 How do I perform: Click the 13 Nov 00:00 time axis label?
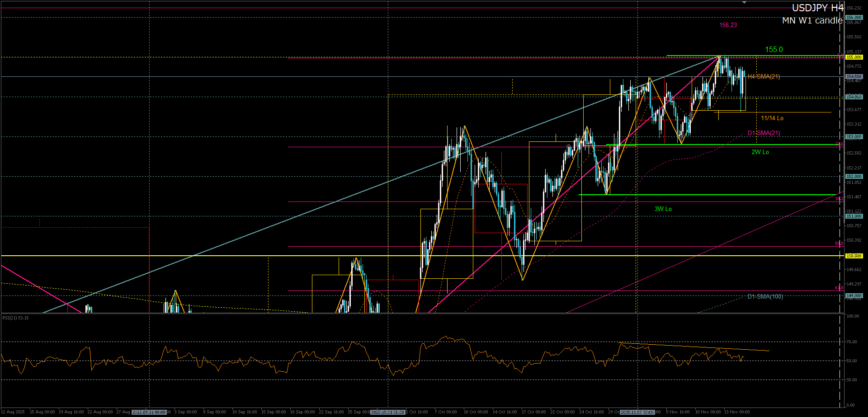(736, 412)
